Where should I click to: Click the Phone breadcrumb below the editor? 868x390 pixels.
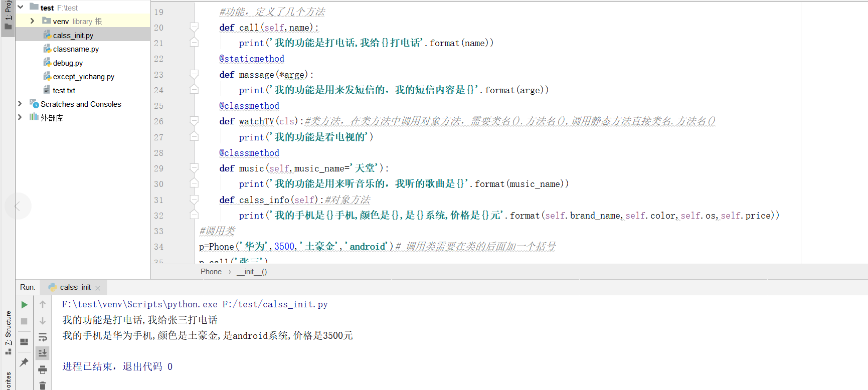[211, 272]
